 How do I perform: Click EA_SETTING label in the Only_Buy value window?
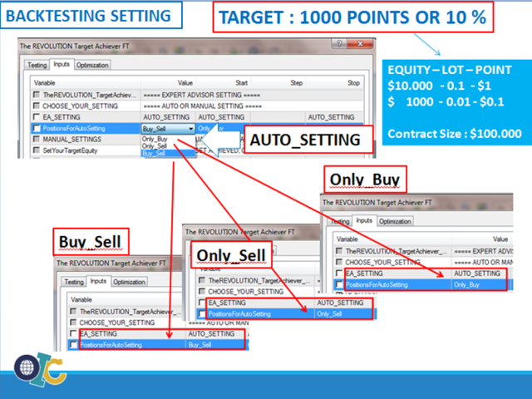[x=364, y=273]
